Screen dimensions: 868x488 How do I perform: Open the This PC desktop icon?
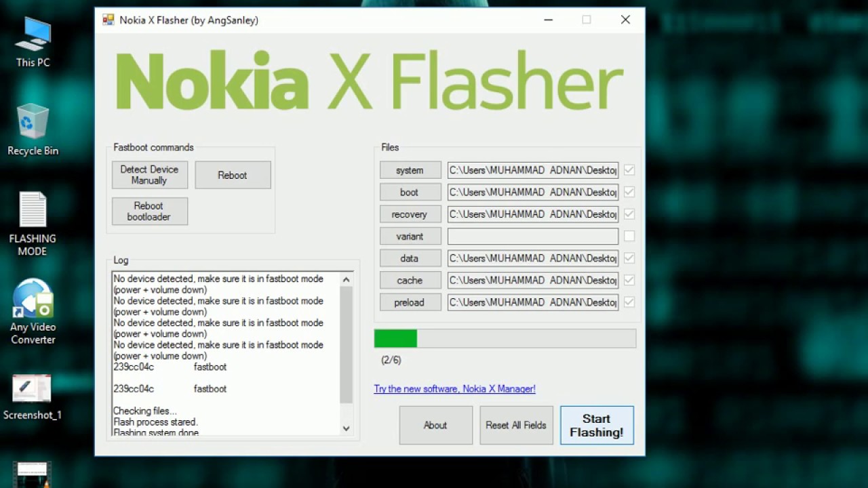click(33, 42)
